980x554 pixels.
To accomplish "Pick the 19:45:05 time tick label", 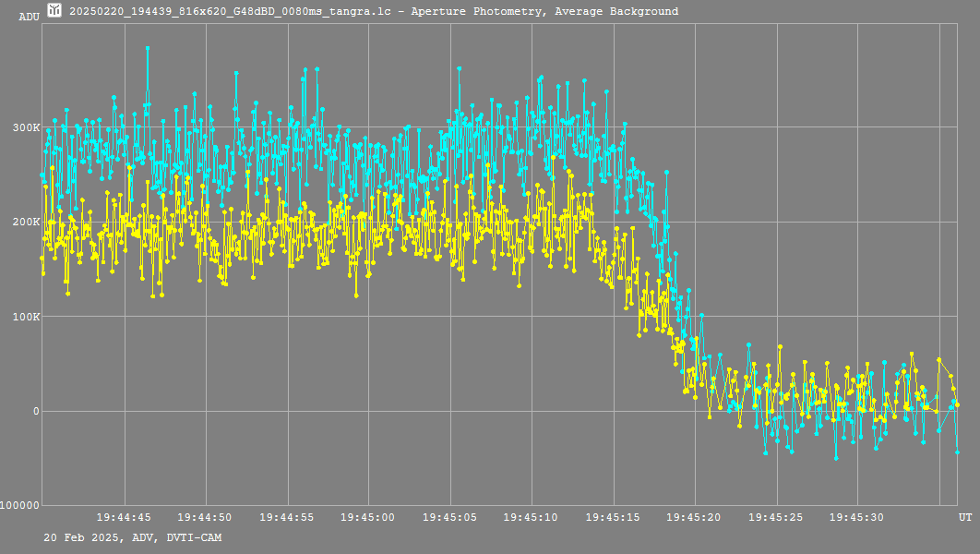I will pos(450,518).
